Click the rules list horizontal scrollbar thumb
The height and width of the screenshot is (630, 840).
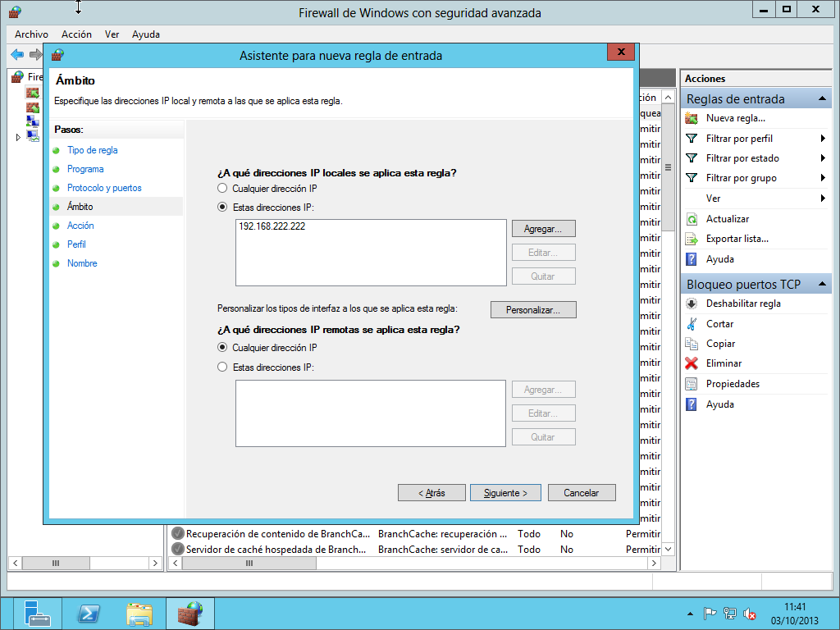click(x=249, y=563)
